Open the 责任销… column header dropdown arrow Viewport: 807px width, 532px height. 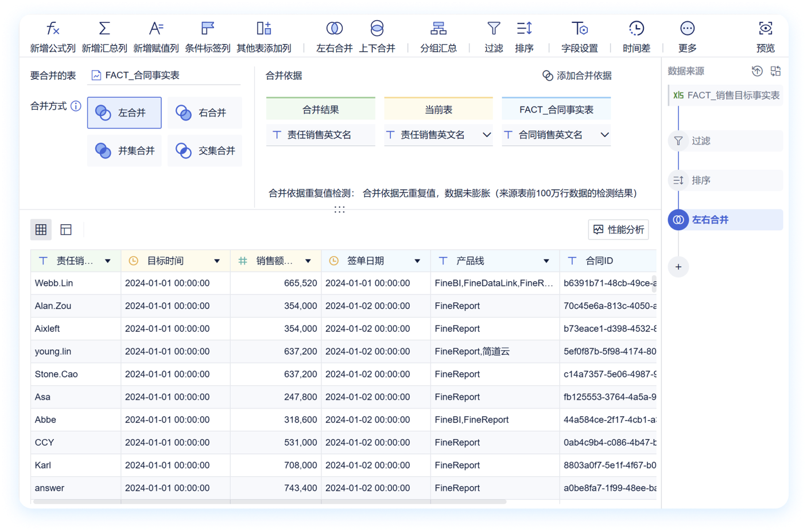tap(108, 261)
